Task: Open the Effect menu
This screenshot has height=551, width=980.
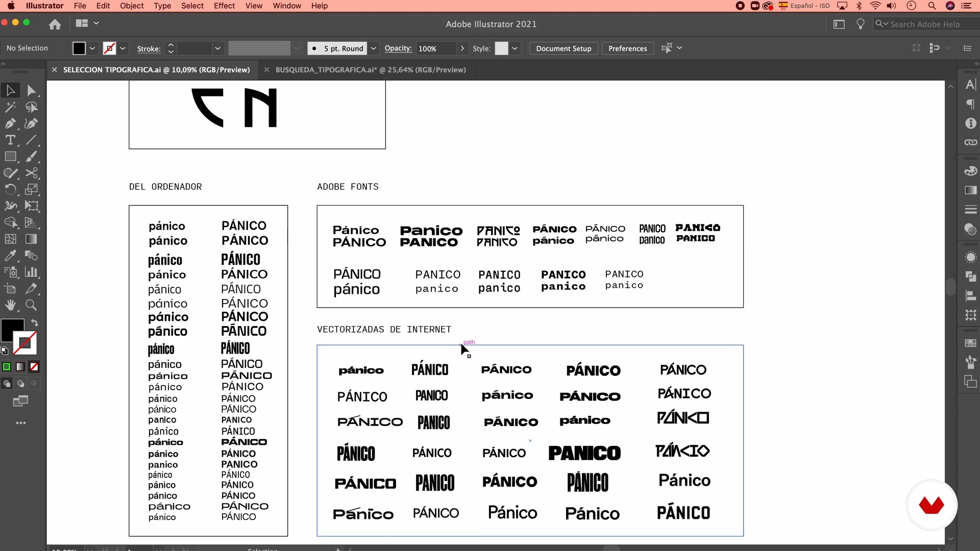Action: pyautogui.click(x=225, y=6)
